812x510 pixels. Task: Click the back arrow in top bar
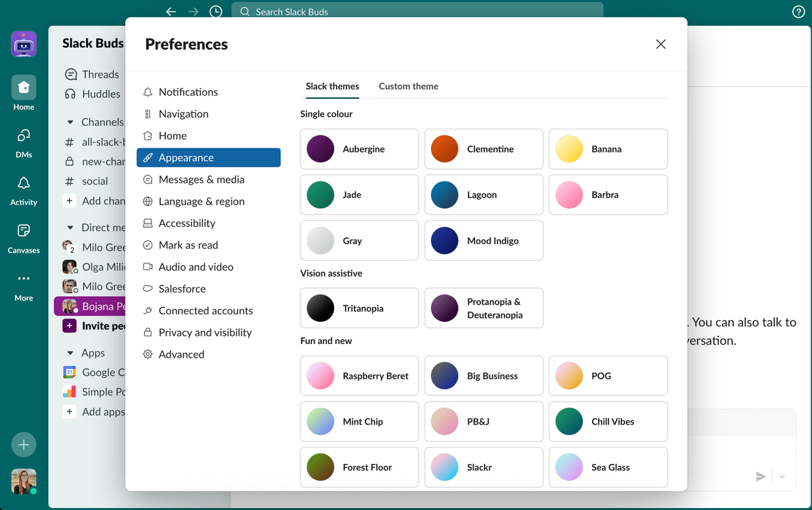point(171,12)
